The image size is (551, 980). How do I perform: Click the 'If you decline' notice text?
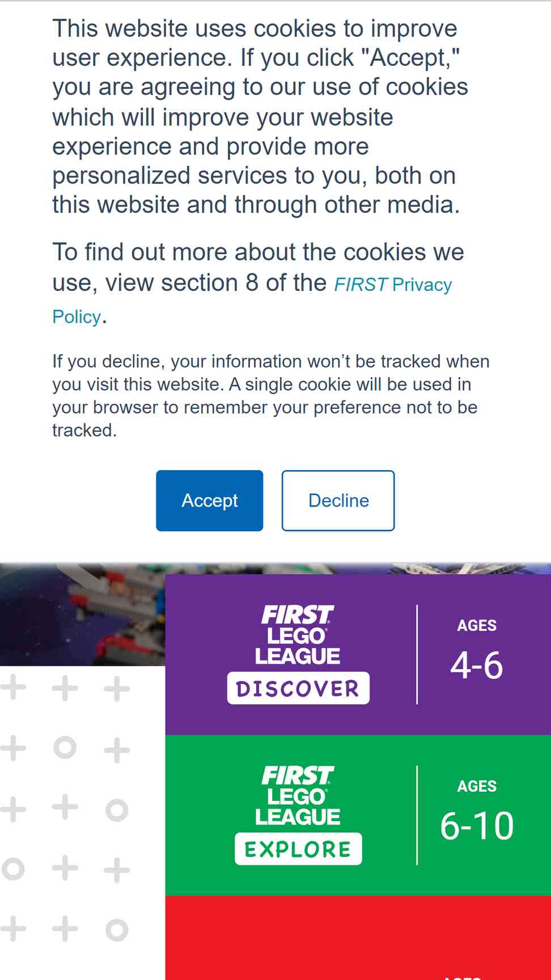[x=271, y=395]
